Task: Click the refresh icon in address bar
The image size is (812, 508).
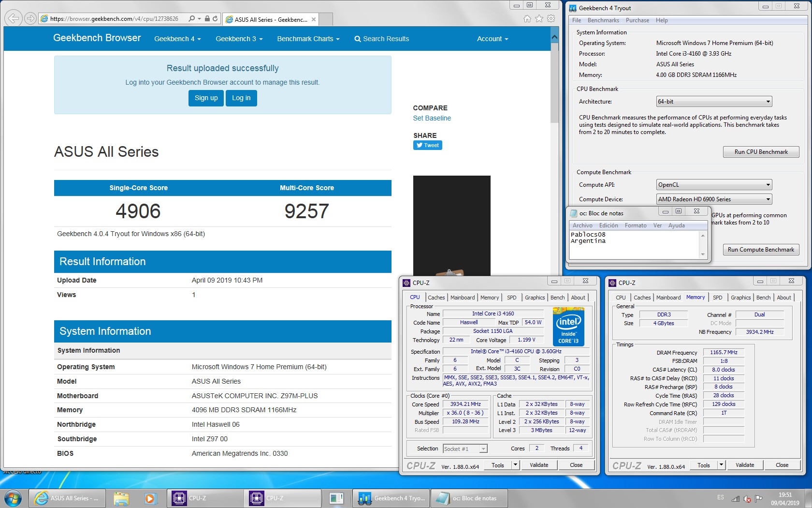Action: click(215, 19)
